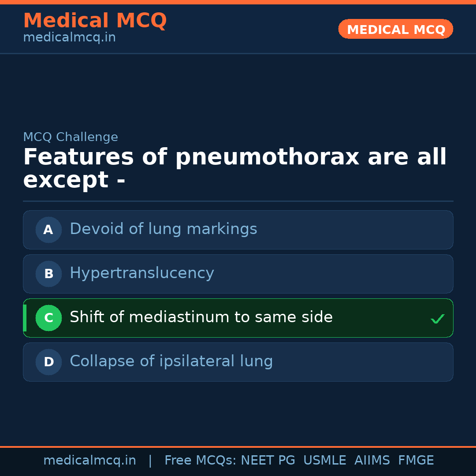Image resolution: width=476 pixels, height=476 pixels.
Task: Choose 'Collapse of ipsilateral lung' answer text
Action: pyautogui.click(x=171, y=361)
